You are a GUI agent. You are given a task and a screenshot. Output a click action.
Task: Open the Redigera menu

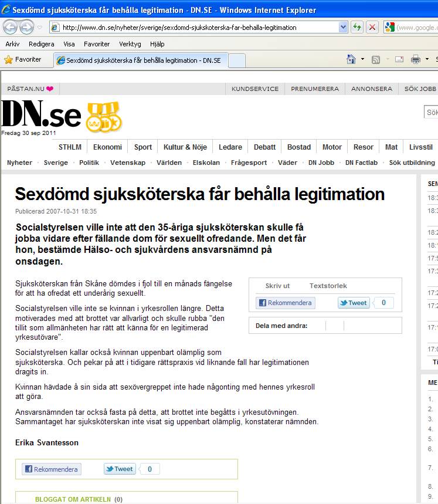coord(42,44)
